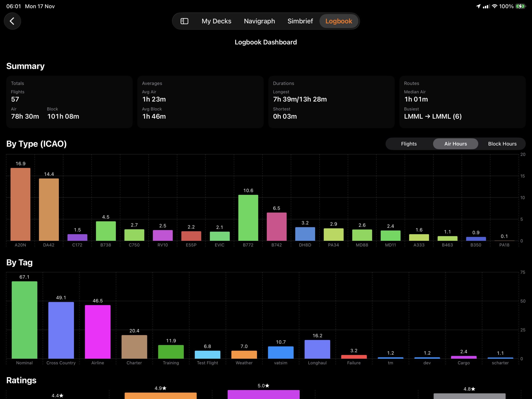This screenshot has width=532, height=399.
Task: Open the Totals summary card
Action: click(x=69, y=102)
